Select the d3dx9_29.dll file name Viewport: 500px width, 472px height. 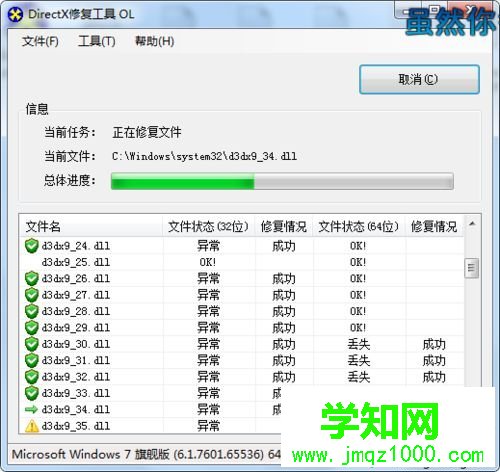coord(76,328)
